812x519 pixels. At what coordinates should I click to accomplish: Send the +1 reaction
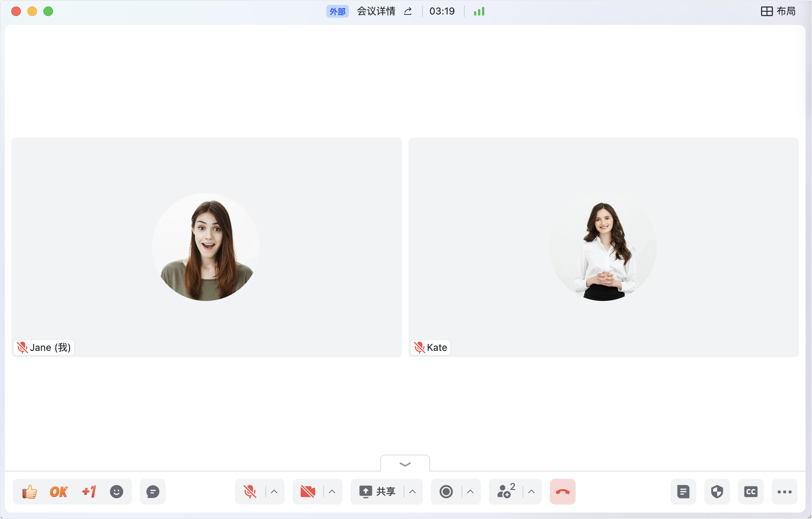coord(89,492)
